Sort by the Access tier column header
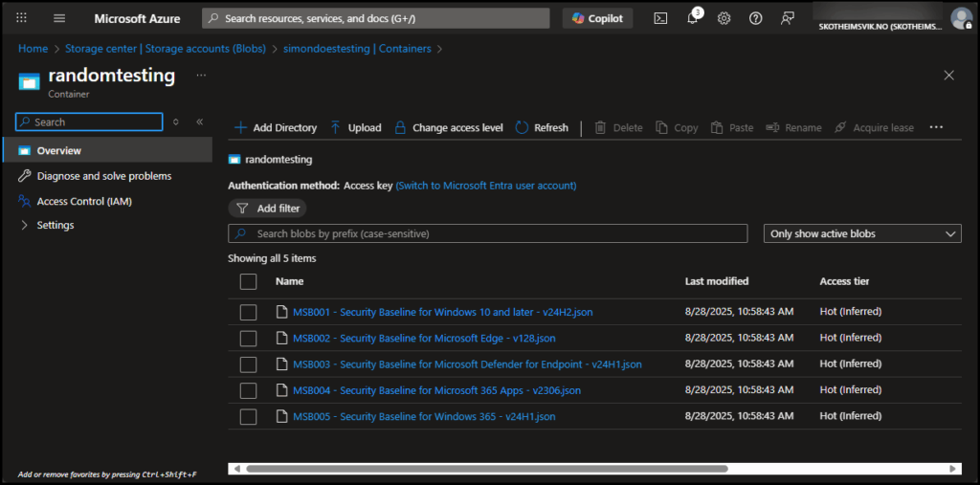Screen dimensions: 980x485 (x=844, y=281)
